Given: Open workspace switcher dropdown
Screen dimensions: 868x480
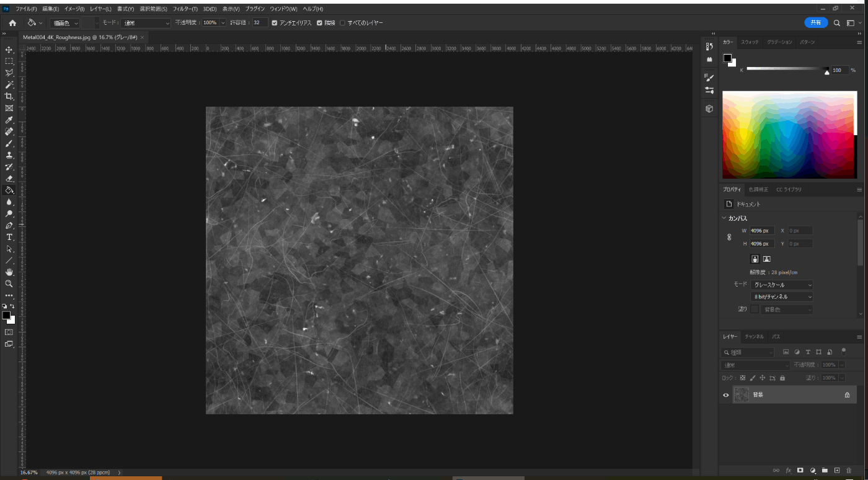Looking at the screenshot, I should pyautogui.click(x=854, y=23).
